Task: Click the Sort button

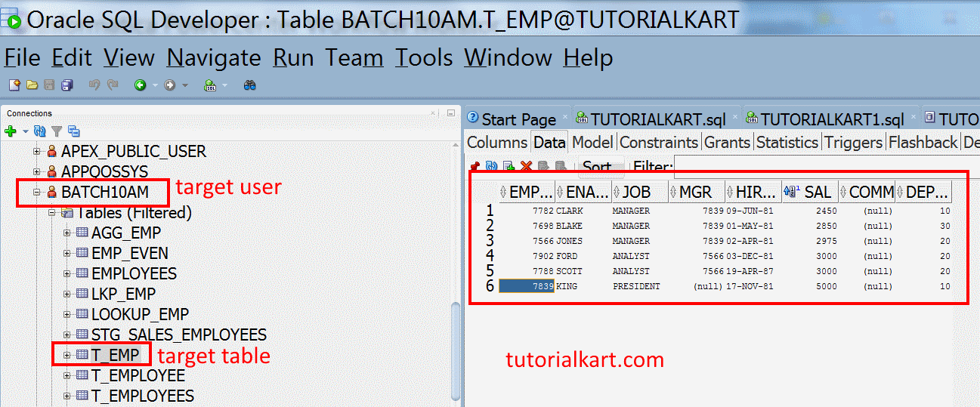Action: pos(597,167)
